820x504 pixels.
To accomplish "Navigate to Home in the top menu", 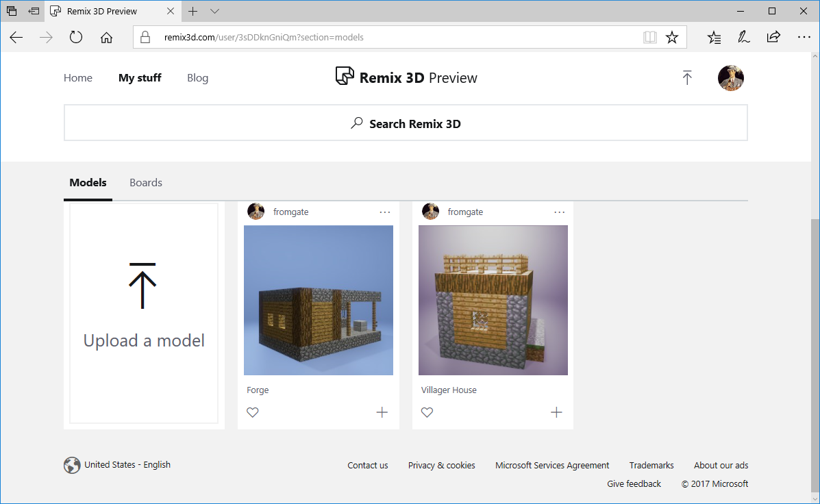I will click(x=78, y=78).
